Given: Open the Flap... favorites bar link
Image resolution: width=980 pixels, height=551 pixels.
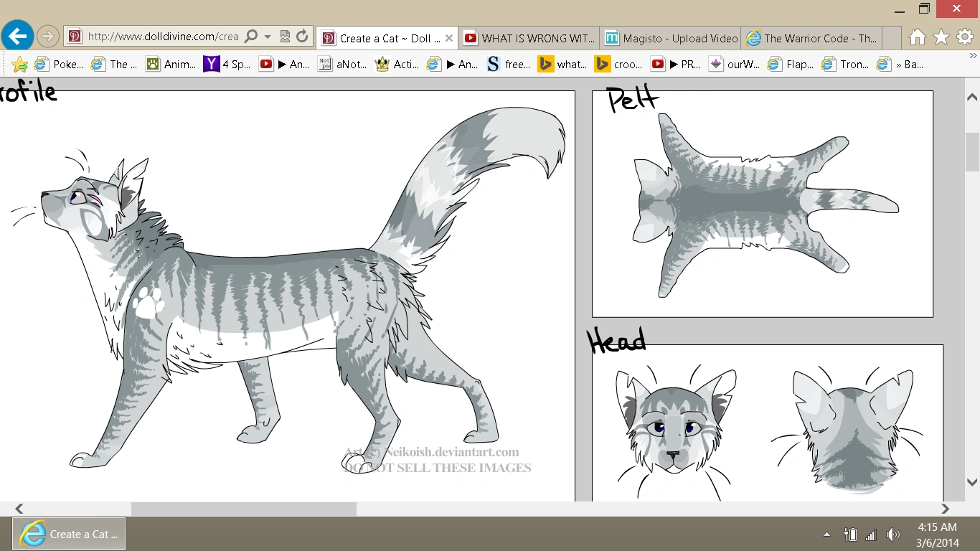Looking at the screenshot, I should [791, 65].
